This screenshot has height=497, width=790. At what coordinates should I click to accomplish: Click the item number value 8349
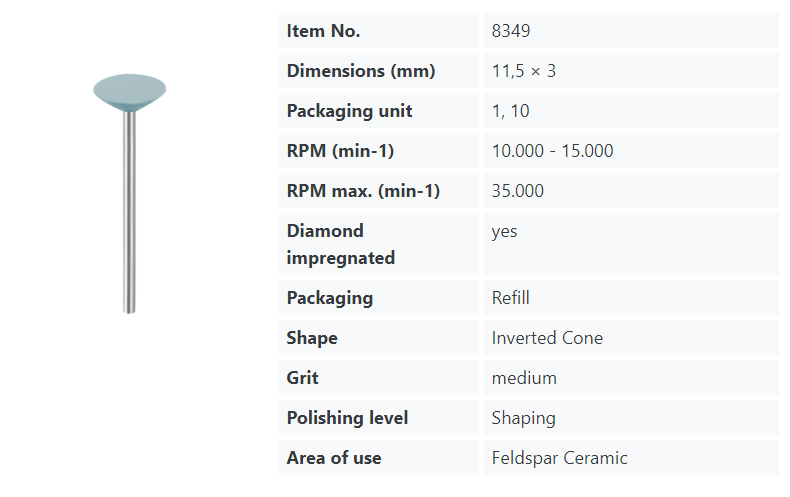click(x=510, y=31)
